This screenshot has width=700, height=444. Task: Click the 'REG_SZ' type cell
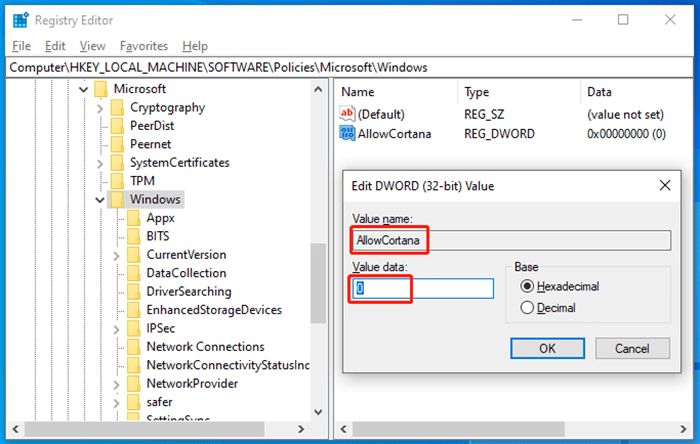[x=484, y=114]
